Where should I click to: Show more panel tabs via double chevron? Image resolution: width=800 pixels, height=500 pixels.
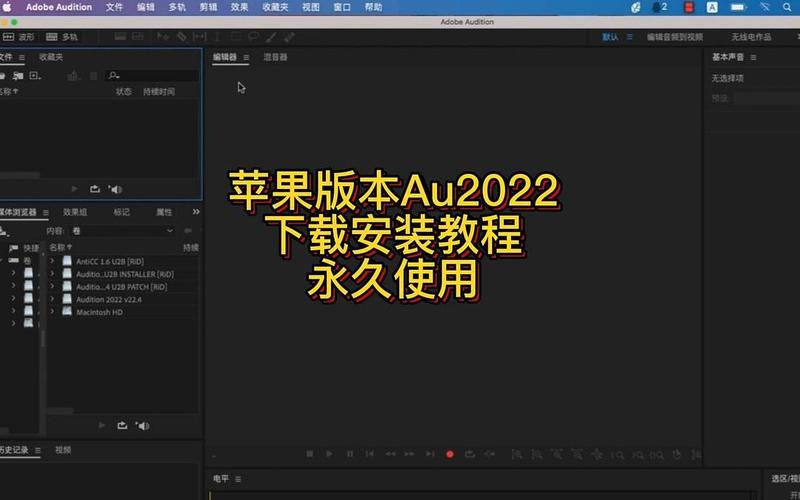[196, 212]
